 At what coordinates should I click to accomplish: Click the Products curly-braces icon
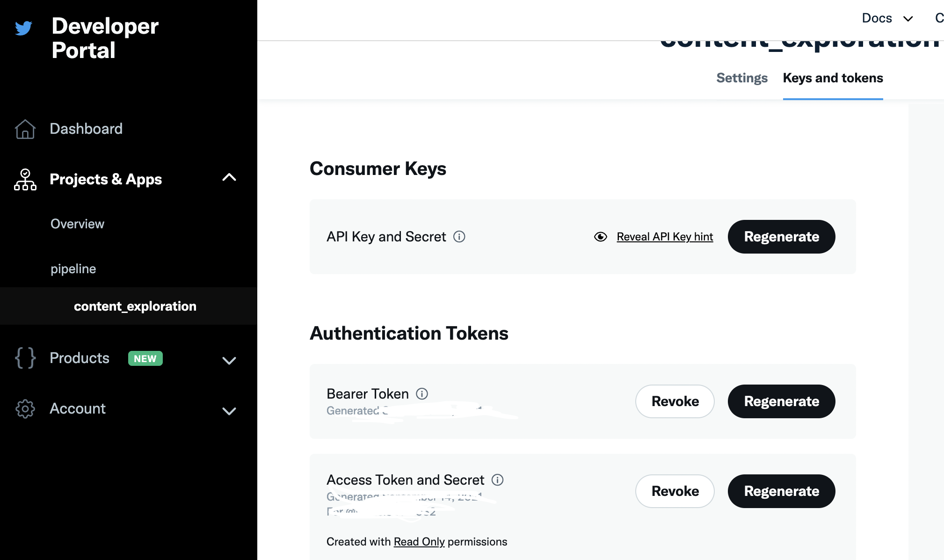[x=25, y=358]
